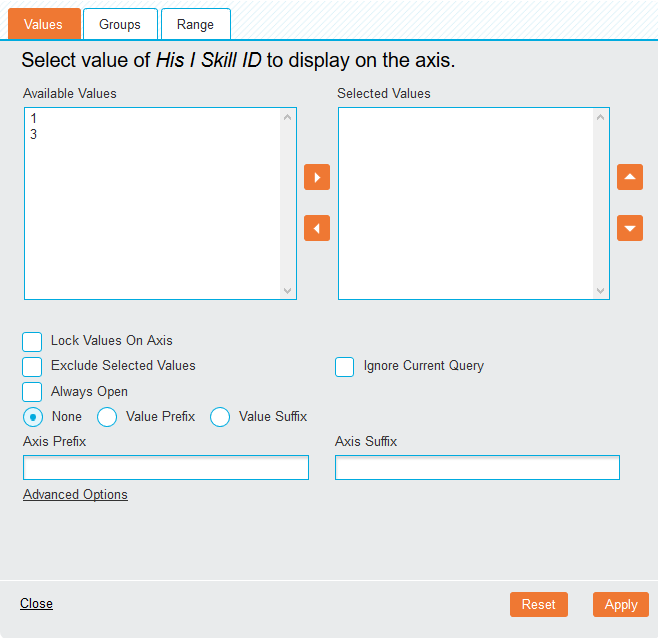Click the move left arrow button

(316, 228)
